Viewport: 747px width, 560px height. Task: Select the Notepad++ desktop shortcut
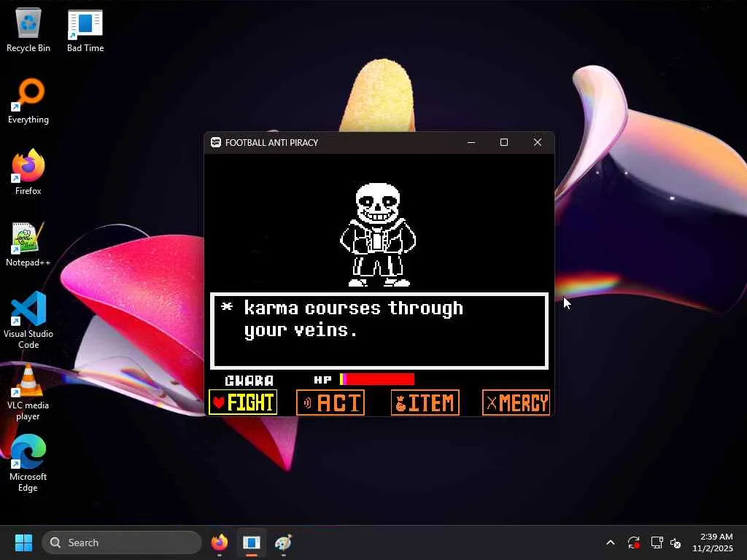click(28, 244)
